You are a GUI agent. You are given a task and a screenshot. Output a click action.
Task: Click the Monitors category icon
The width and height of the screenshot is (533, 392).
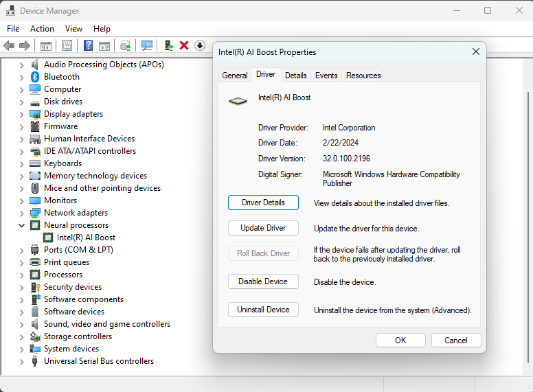[x=35, y=200]
